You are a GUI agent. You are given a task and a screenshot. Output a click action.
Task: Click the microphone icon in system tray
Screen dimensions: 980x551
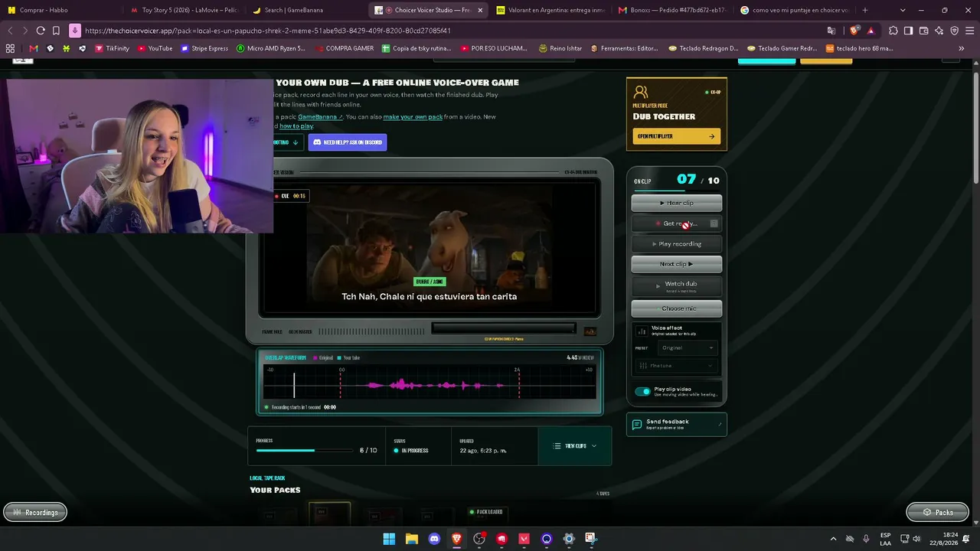[x=866, y=539]
